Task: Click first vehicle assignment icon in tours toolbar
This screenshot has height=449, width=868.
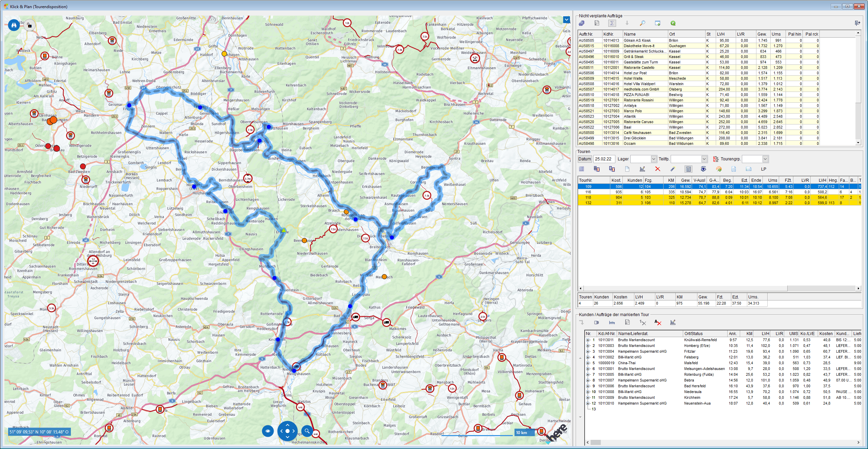Action: click(597, 169)
